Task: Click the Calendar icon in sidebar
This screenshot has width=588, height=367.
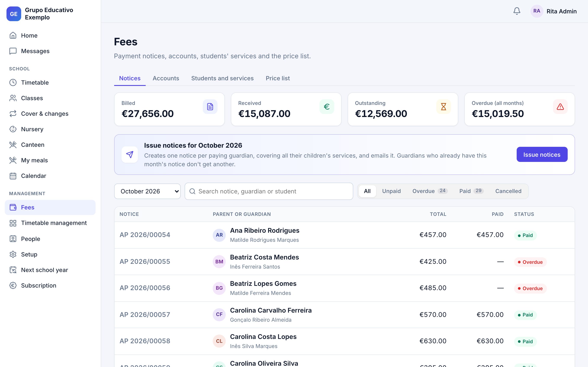Action: [13, 176]
